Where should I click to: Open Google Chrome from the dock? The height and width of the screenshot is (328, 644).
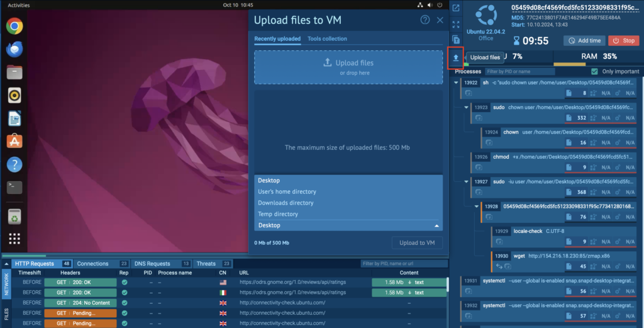(15, 26)
